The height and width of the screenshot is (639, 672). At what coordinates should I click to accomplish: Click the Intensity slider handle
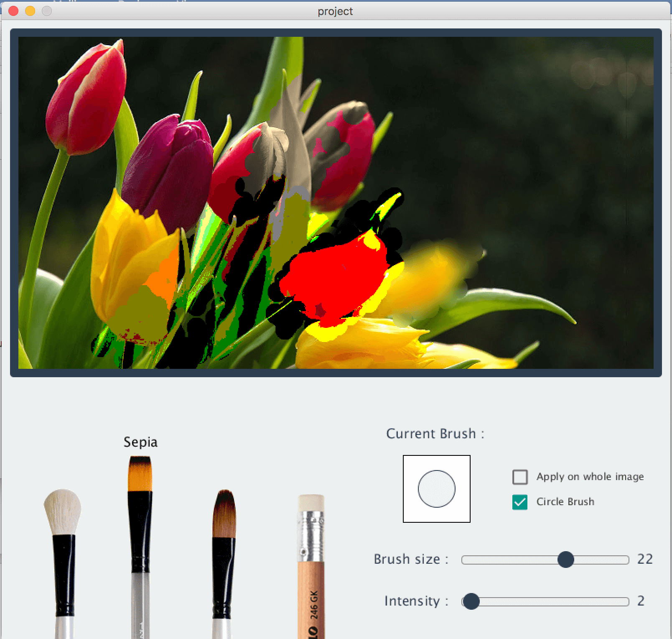tap(471, 601)
